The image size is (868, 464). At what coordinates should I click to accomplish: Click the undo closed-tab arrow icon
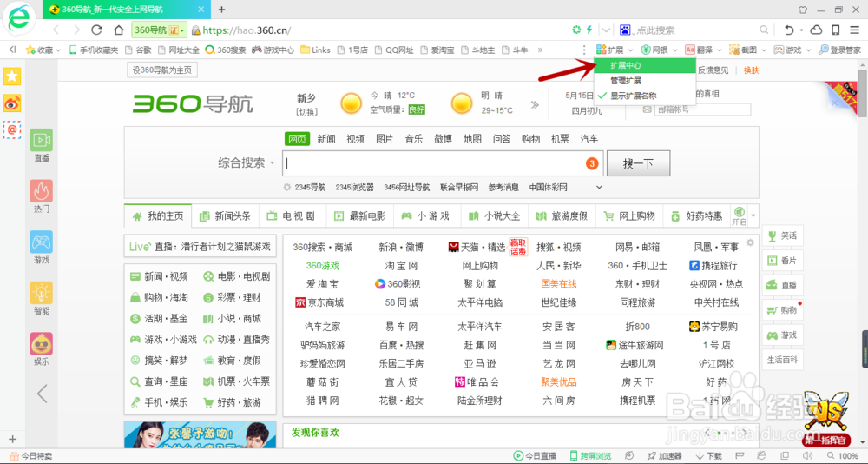coord(790,30)
